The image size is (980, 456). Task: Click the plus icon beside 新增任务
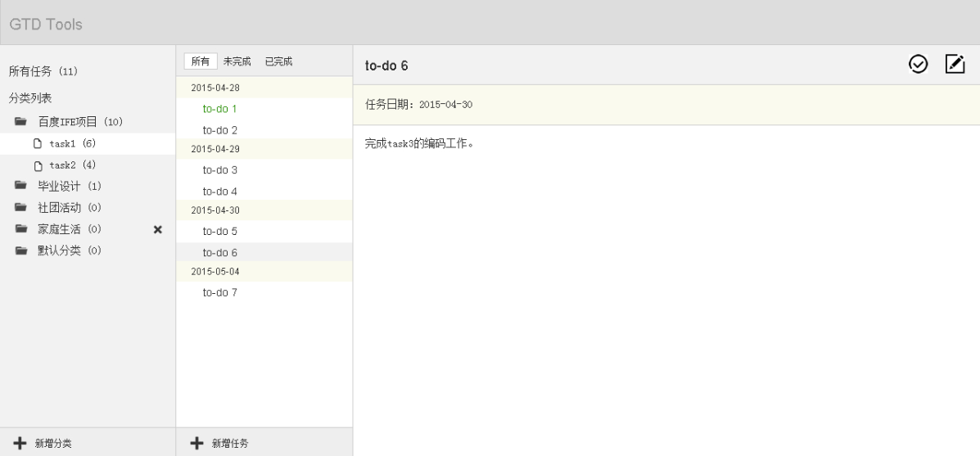pos(196,443)
